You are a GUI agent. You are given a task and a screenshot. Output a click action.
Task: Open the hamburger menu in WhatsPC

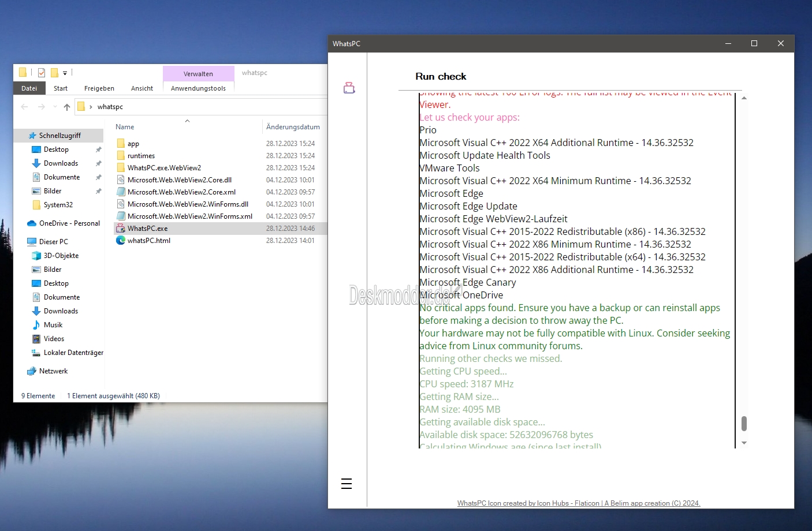(347, 484)
